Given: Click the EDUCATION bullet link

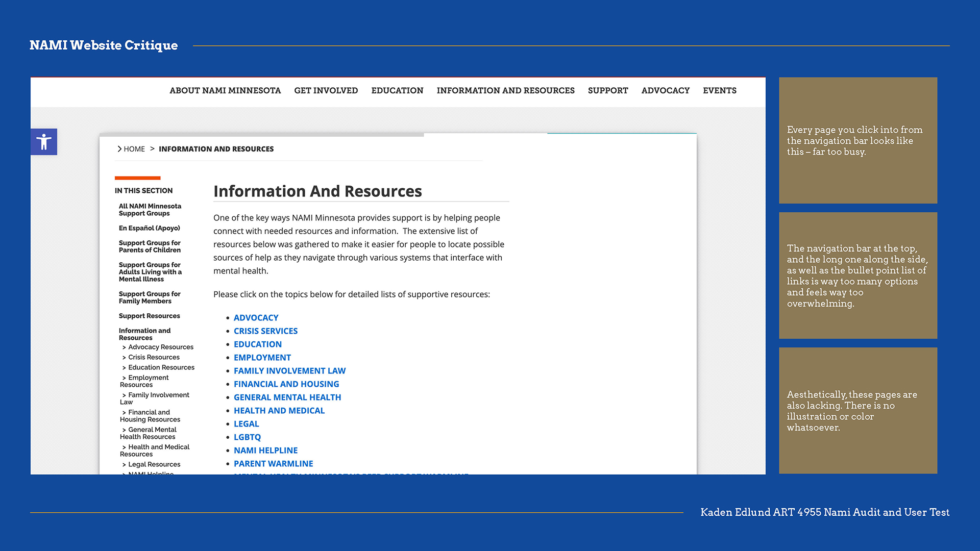Looking at the screenshot, I should pyautogui.click(x=258, y=344).
